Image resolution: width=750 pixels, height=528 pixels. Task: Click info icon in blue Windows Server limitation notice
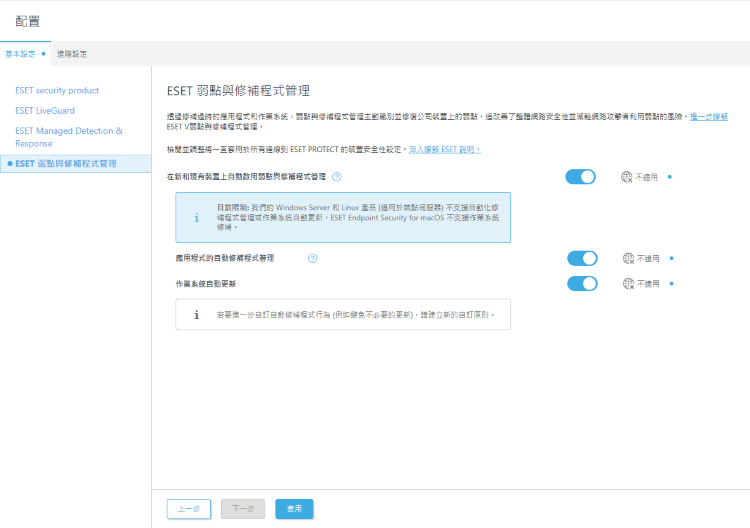tap(196, 217)
